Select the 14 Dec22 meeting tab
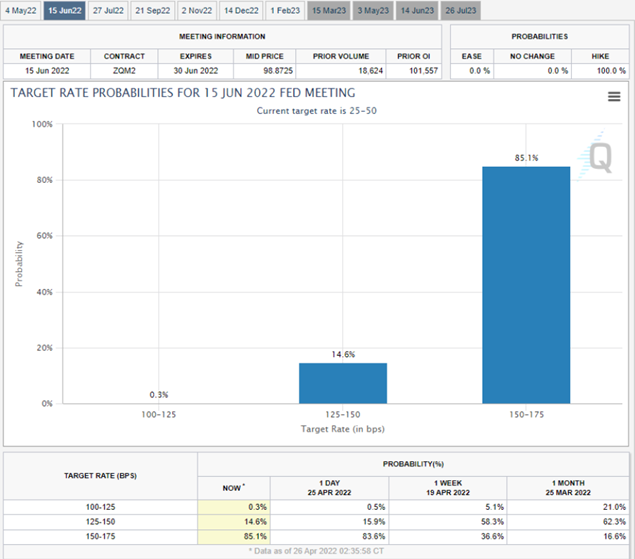The height and width of the screenshot is (559, 635). tap(241, 10)
